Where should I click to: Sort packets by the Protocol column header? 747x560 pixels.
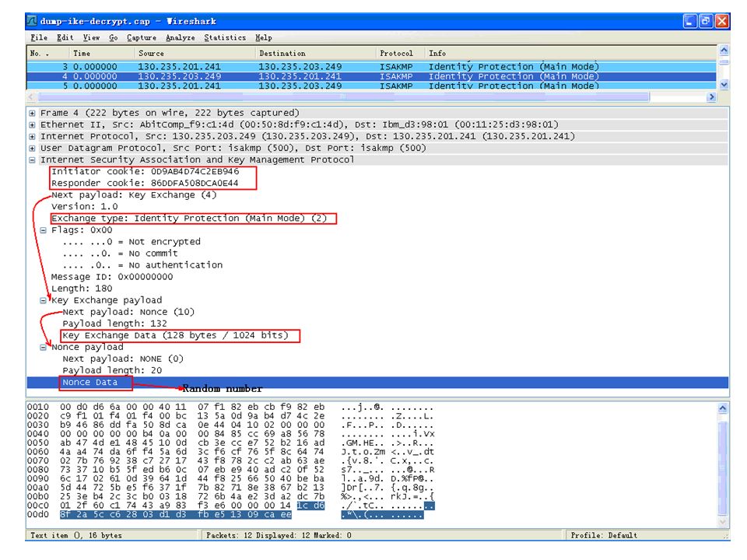[402, 54]
